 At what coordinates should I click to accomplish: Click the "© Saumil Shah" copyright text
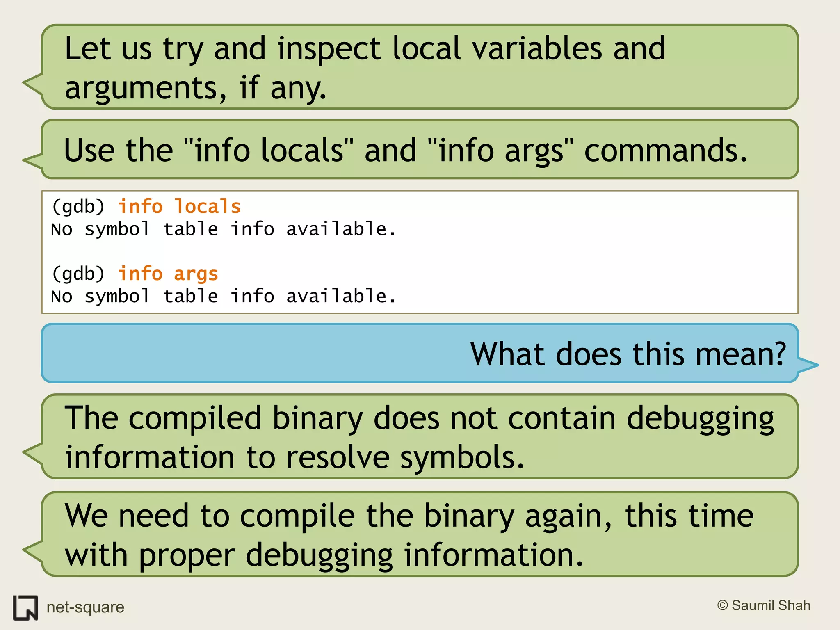pyautogui.click(x=764, y=605)
